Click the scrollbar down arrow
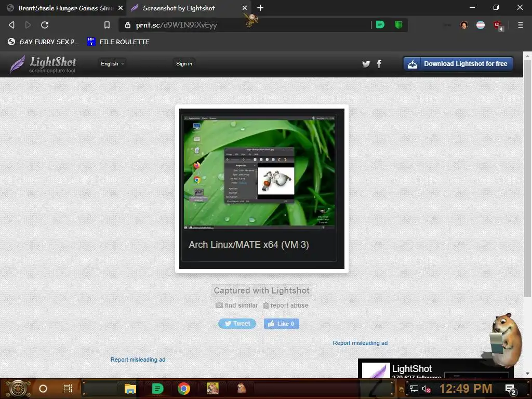 click(527, 374)
